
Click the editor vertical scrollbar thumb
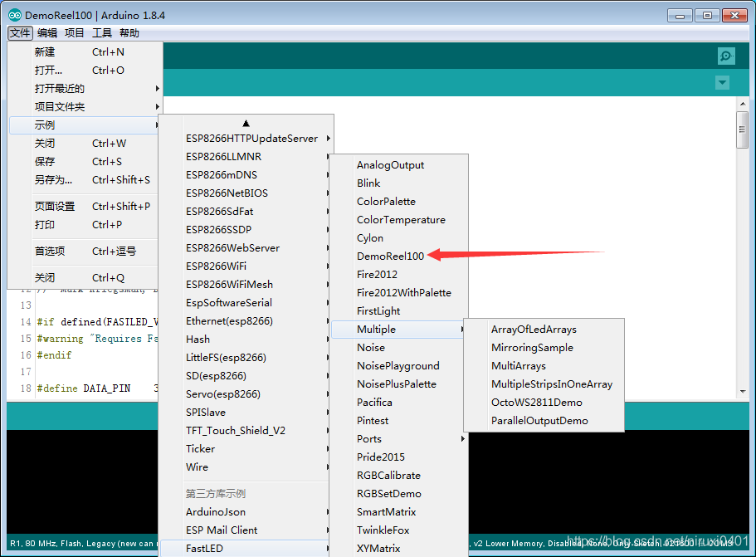point(743,129)
